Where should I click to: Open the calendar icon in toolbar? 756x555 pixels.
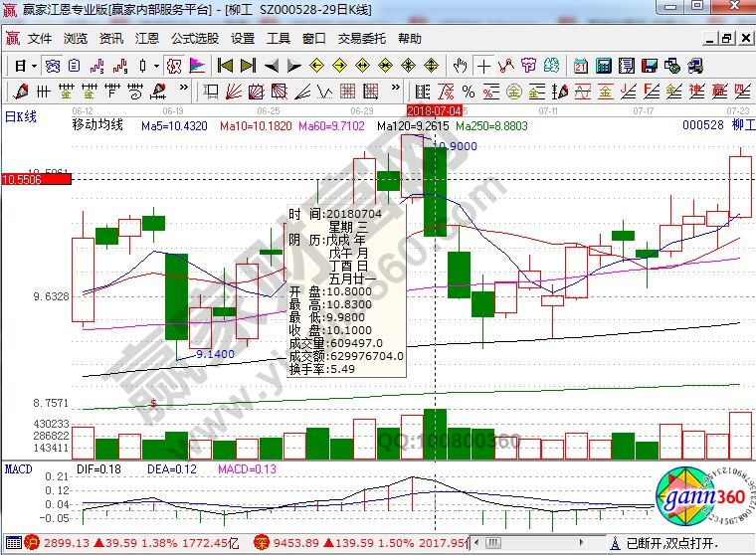tap(581, 66)
